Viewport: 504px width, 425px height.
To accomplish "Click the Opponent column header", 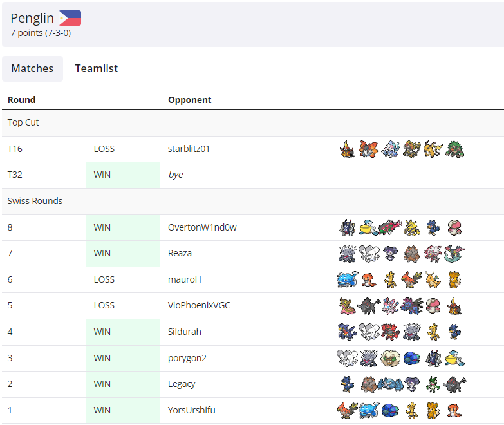I will point(190,100).
